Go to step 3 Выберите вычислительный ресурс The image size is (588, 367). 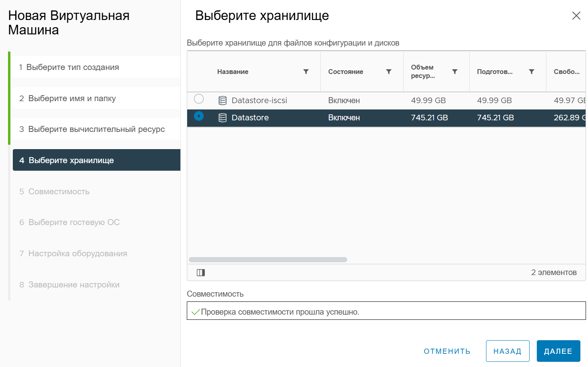[96, 129]
